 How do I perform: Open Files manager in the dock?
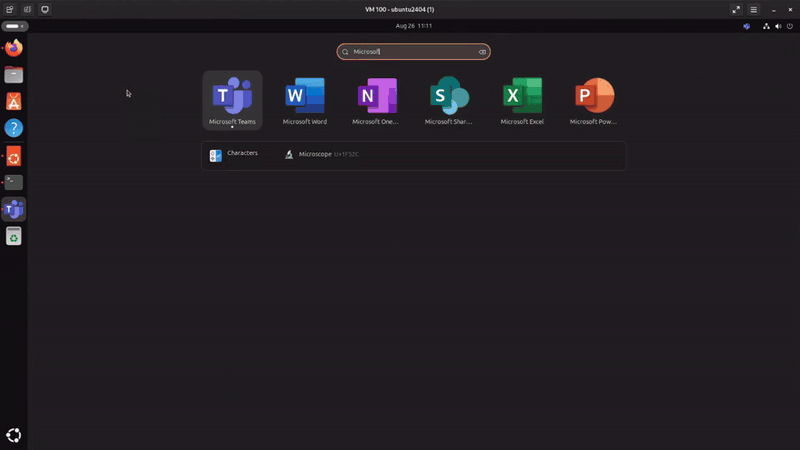[14, 75]
